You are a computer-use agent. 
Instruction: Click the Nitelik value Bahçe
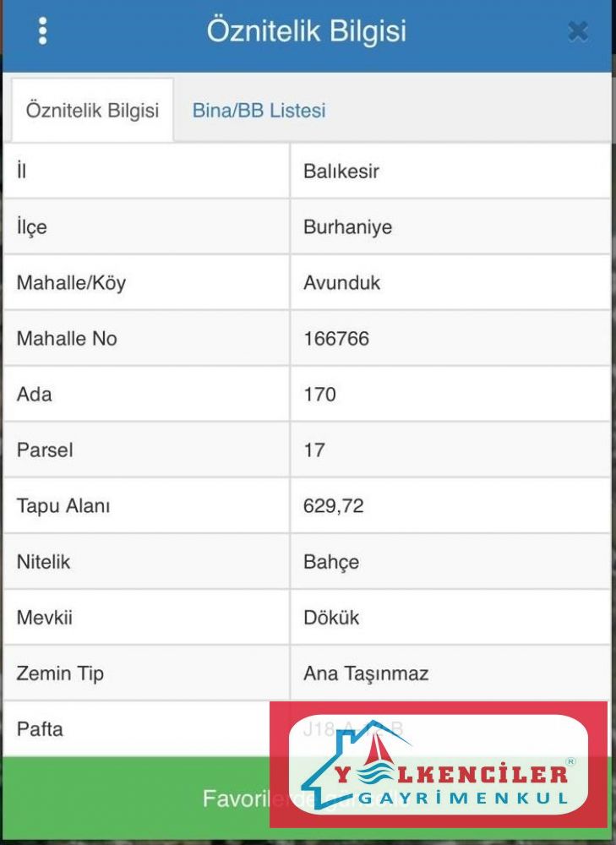click(x=330, y=562)
